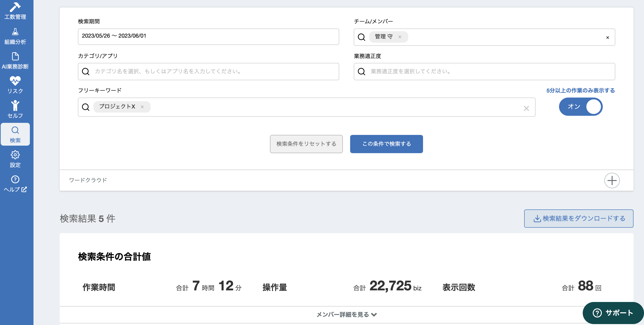The height and width of the screenshot is (325, 644).
Task: Click the download icon next to 検索結果をダウンロードする
Action: click(537, 218)
